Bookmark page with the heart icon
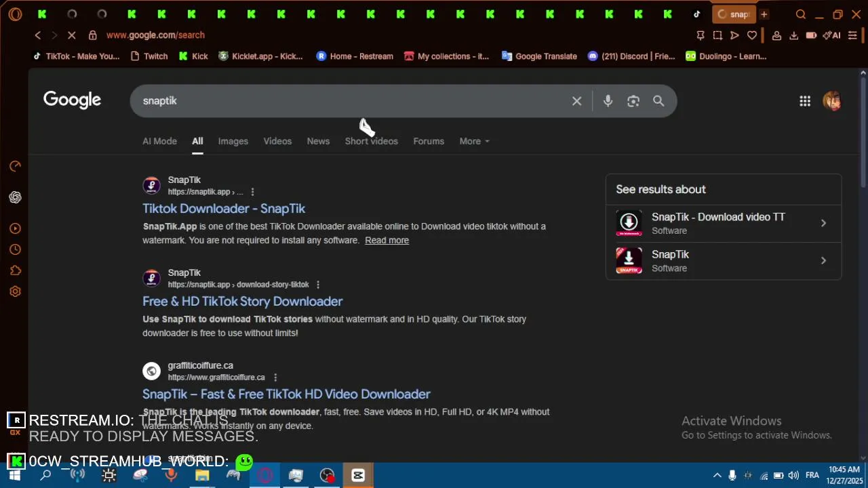868x488 pixels. point(752,35)
